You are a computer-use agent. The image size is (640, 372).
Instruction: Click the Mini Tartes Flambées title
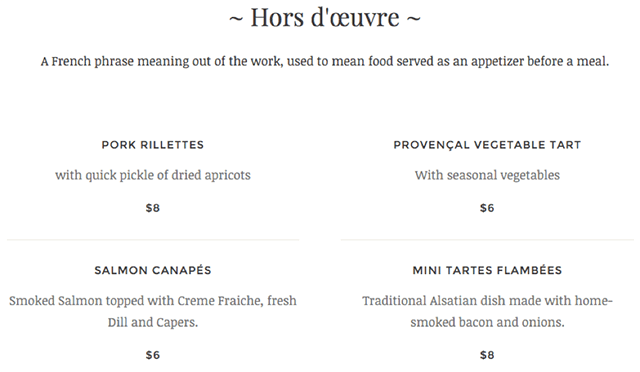[x=487, y=270]
